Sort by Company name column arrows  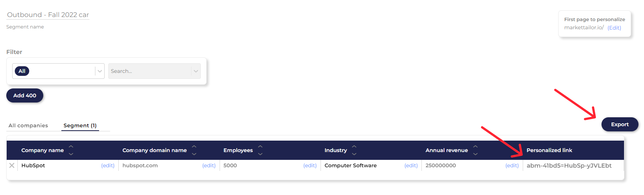(71, 150)
